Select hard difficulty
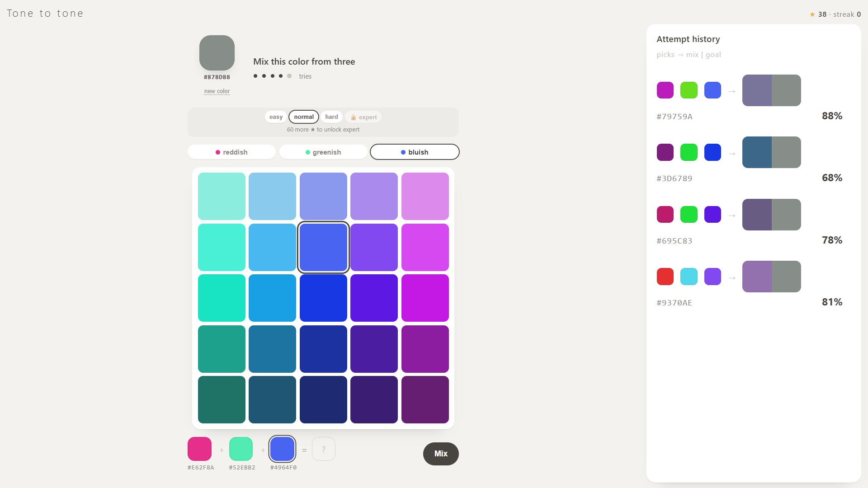 (331, 117)
